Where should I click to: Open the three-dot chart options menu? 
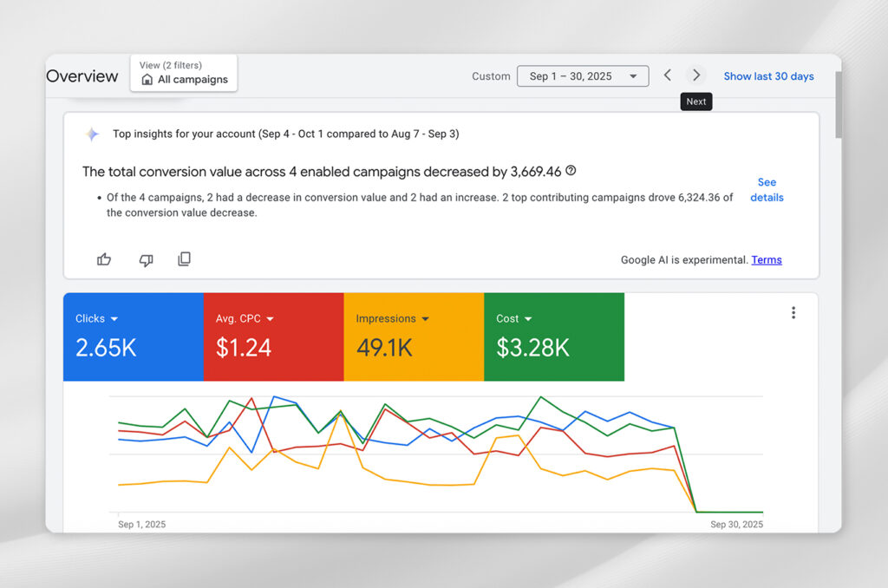(793, 313)
